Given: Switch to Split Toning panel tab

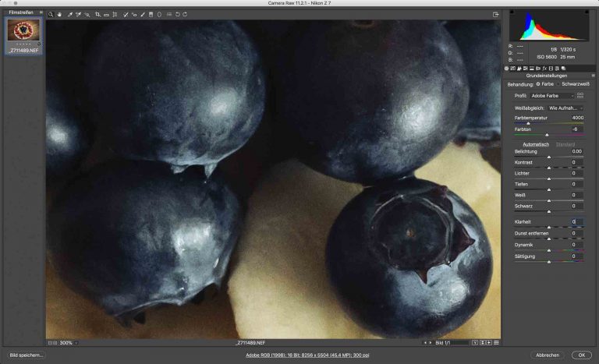Looking at the screenshot, I should click(x=532, y=69).
